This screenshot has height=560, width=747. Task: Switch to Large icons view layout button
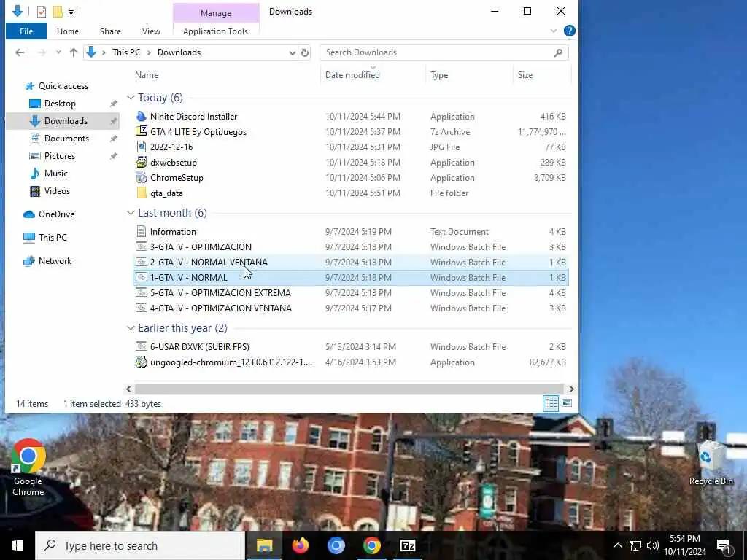pyautogui.click(x=567, y=404)
